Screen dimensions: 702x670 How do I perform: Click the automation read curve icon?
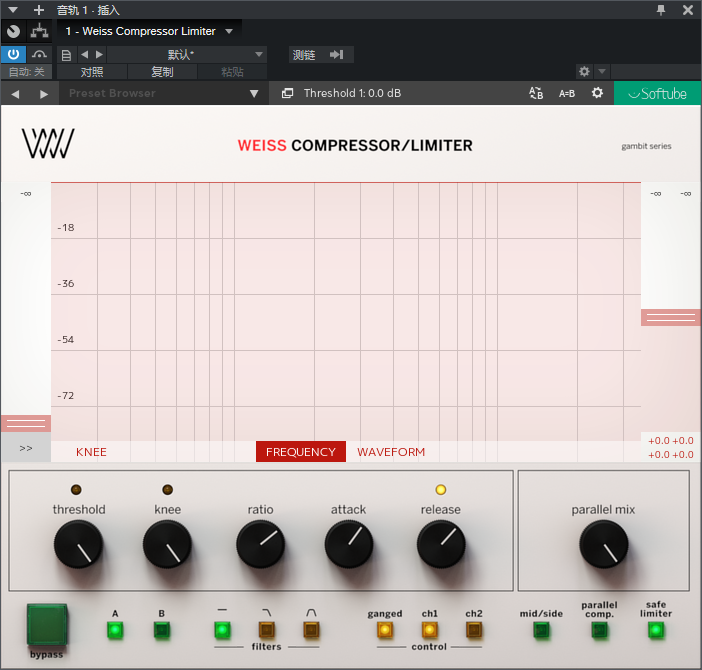(39, 55)
